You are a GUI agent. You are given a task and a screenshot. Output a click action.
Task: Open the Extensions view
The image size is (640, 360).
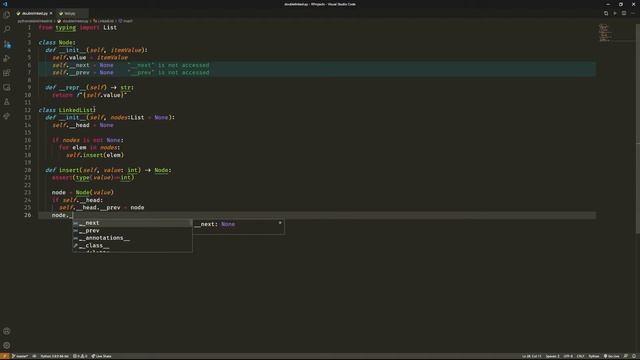(x=7, y=73)
